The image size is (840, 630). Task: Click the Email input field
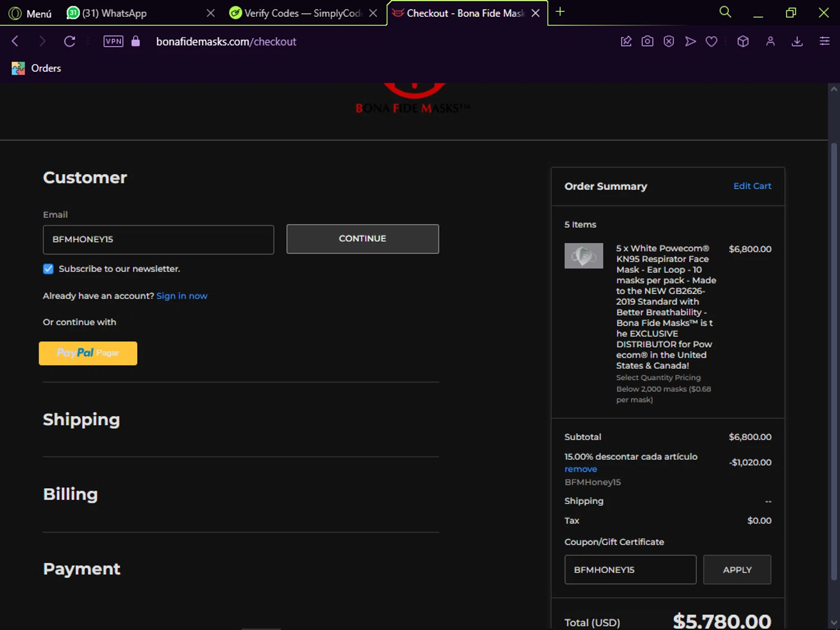[x=158, y=240]
